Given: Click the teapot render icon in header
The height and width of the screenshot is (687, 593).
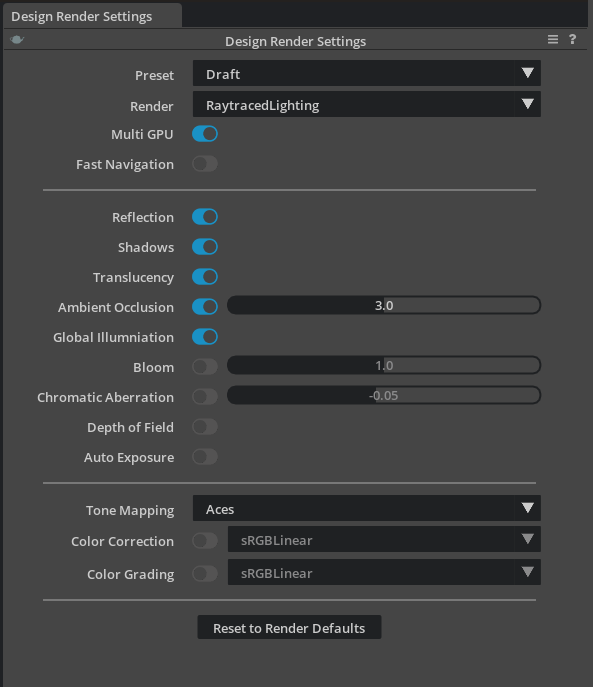Looking at the screenshot, I should click(17, 40).
